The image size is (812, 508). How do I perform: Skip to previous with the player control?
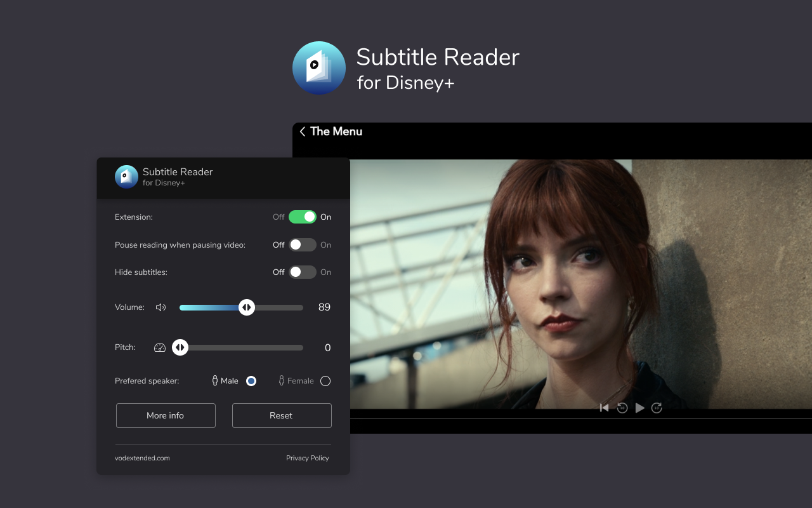605,408
